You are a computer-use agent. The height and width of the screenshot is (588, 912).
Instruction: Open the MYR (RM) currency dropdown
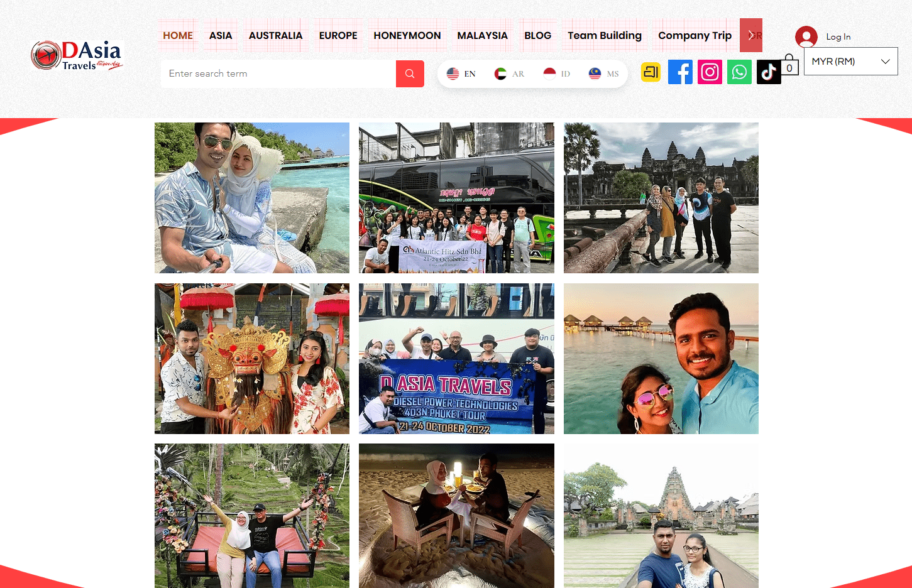pyautogui.click(x=850, y=61)
